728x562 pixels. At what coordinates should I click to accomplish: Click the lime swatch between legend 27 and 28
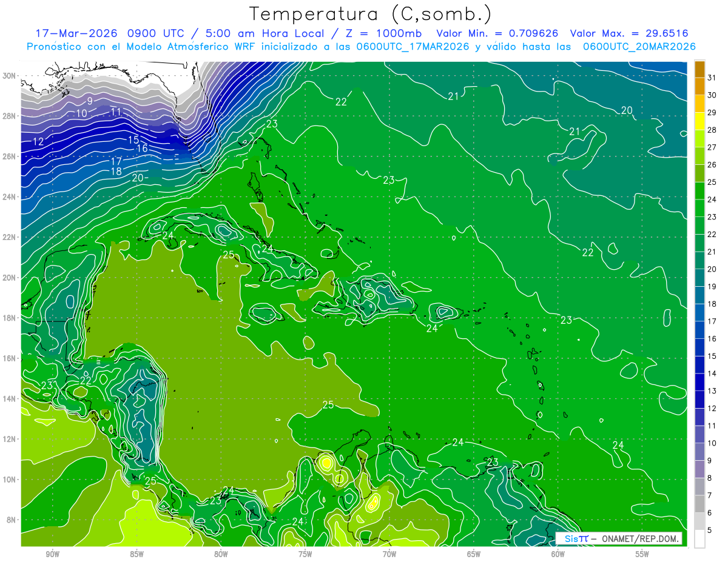[x=699, y=139]
